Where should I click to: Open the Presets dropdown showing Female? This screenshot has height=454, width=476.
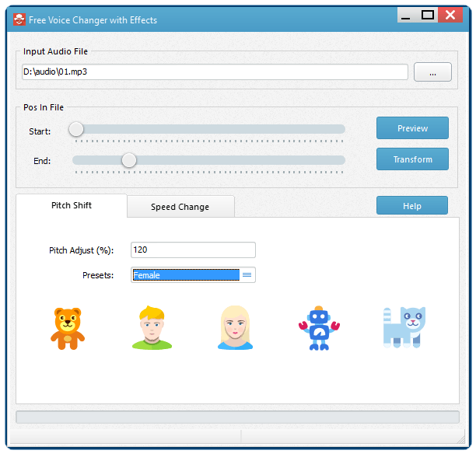[193, 275]
